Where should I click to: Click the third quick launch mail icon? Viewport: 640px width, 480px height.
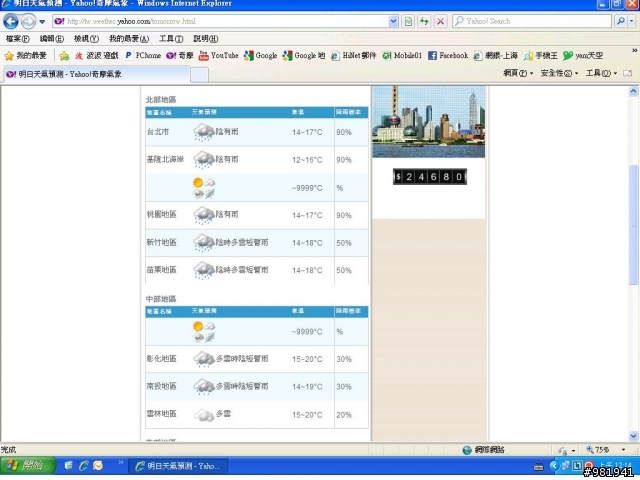click(x=98, y=465)
